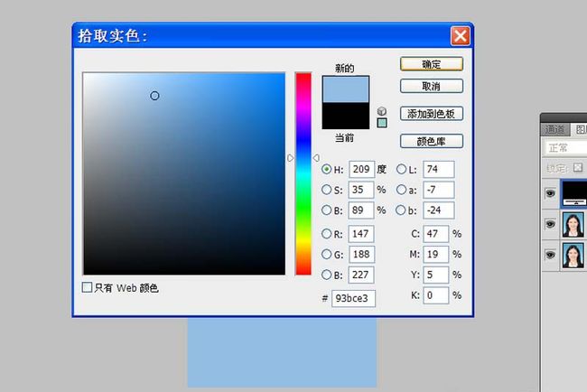Select the R red radio button

pos(326,234)
